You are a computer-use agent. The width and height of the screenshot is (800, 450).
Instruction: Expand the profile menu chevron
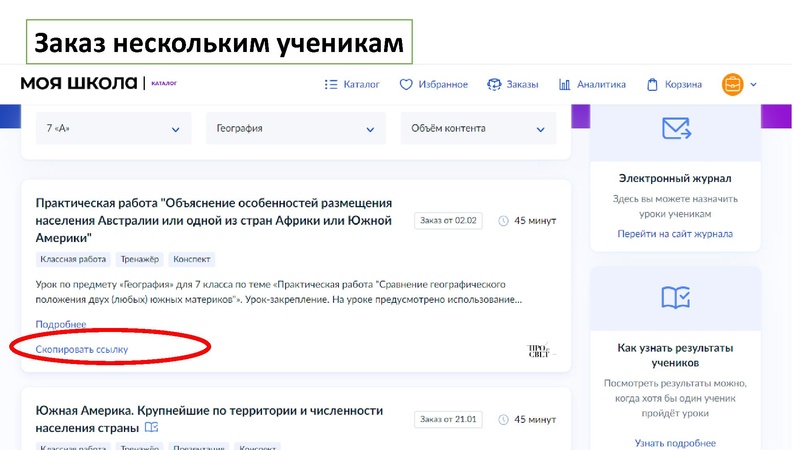tap(754, 85)
